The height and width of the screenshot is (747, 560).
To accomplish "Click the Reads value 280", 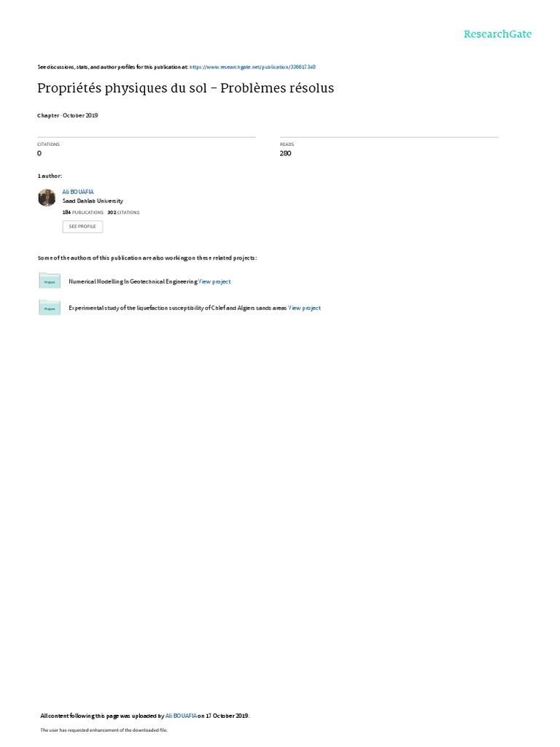I will coord(285,153).
